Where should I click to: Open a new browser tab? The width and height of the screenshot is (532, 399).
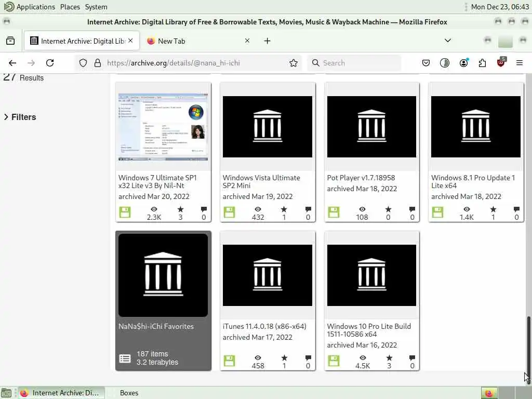pyautogui.click(x=268, y=41)
